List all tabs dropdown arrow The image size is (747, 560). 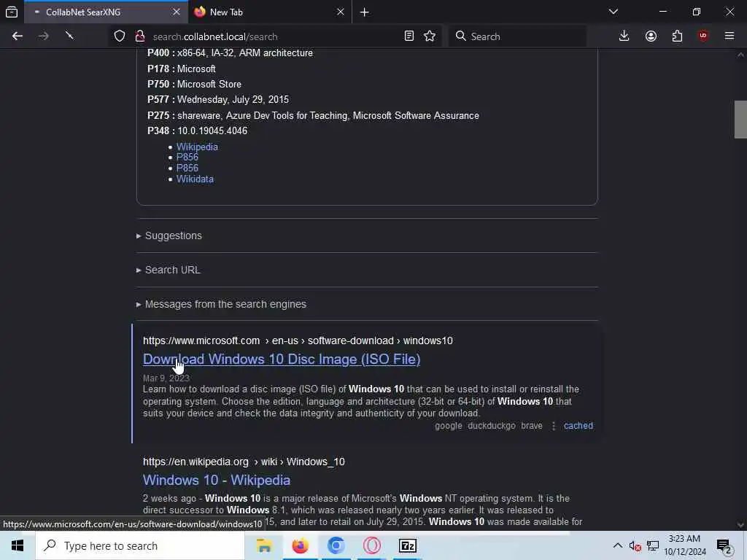click(613, 12)
